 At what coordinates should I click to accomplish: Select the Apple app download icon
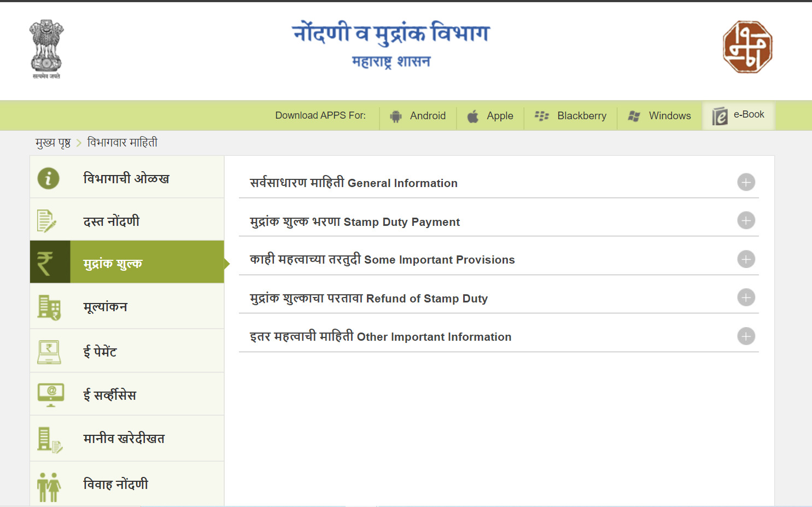472,115
